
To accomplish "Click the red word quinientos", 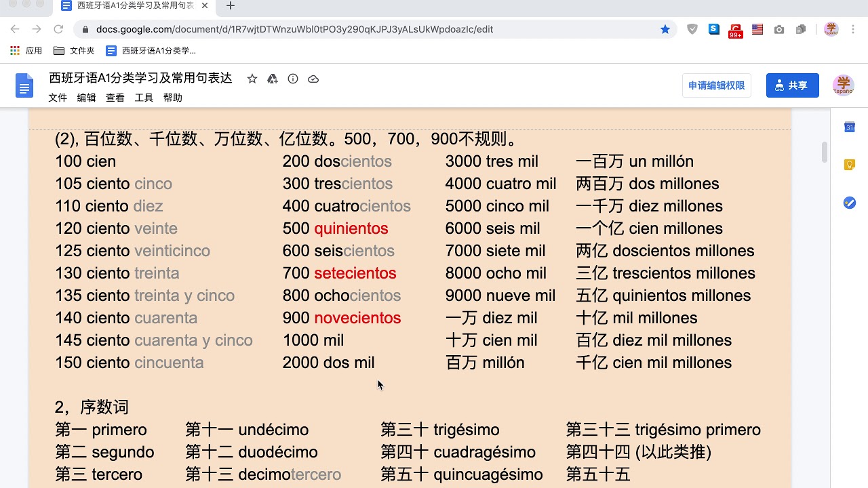I will (x=351, y=228).
